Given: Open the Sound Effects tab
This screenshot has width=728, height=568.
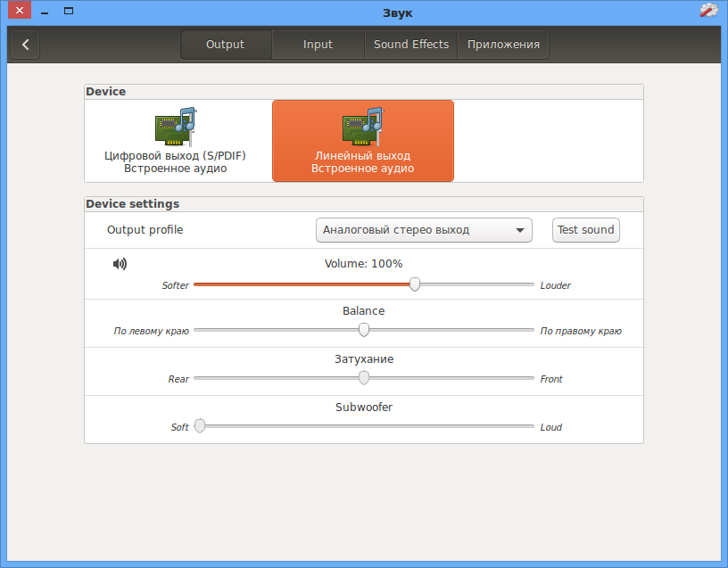Looking at the screenshot, I should click(x=411, y=45).
